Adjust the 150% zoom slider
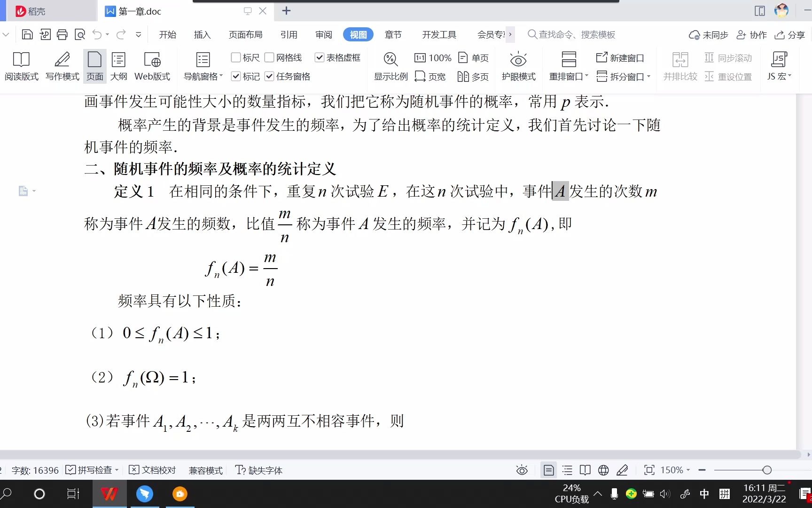This screenshot has height=508, width=812. pos(766,470)
